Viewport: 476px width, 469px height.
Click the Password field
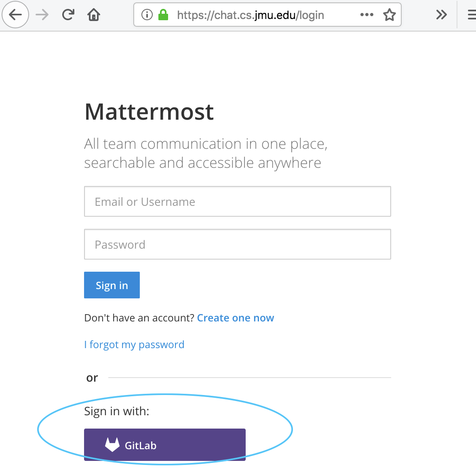pos(237,244)
